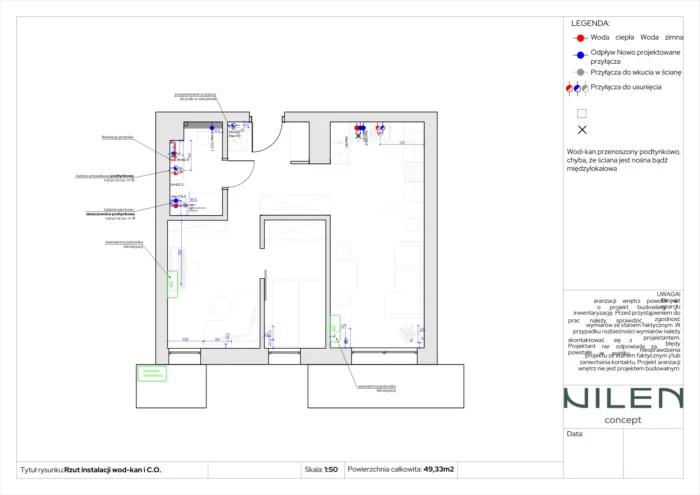Click the NILEN concept logo
The width and height of the screenshot is (700, 495).
tap(622, 402)
